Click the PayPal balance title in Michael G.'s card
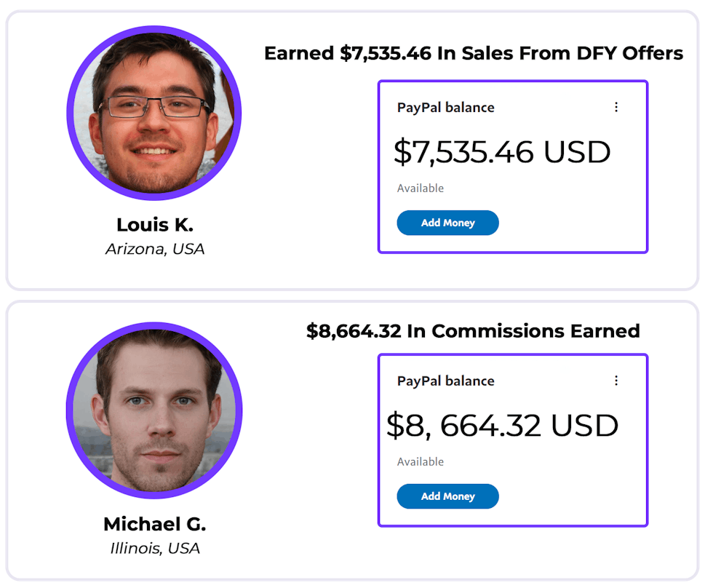Image resolution: width=705 pixels, height=588 pixels. pyautogui.click(x=445, y=381)
